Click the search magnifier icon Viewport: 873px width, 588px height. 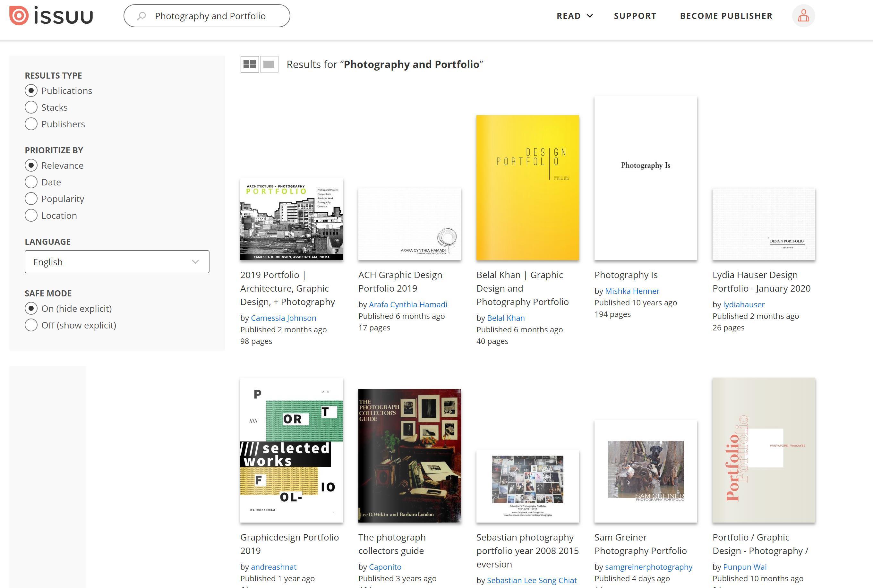(x=141, y=16)
